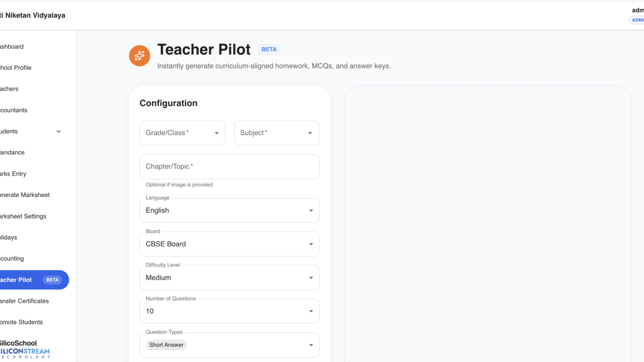Click the admin profile in header
This screenshot has width=644, height=362.
click(x=637, y=15)
